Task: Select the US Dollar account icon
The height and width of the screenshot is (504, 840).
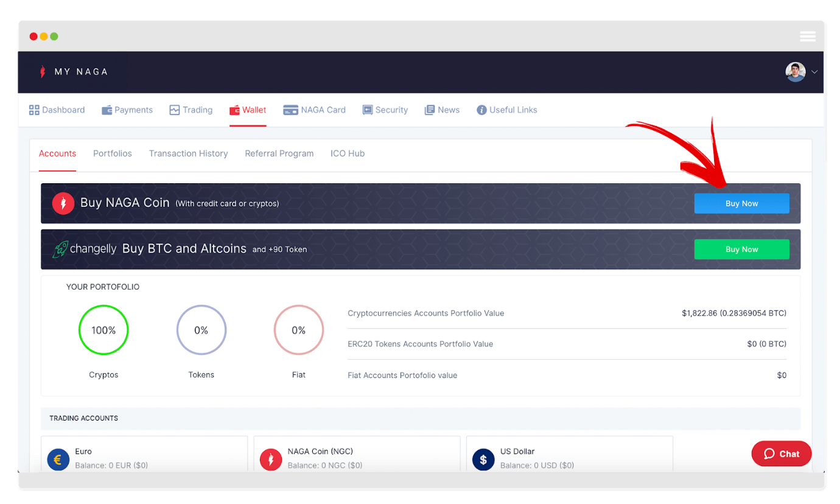Action: pyautogui.click(x=483, y=460)
